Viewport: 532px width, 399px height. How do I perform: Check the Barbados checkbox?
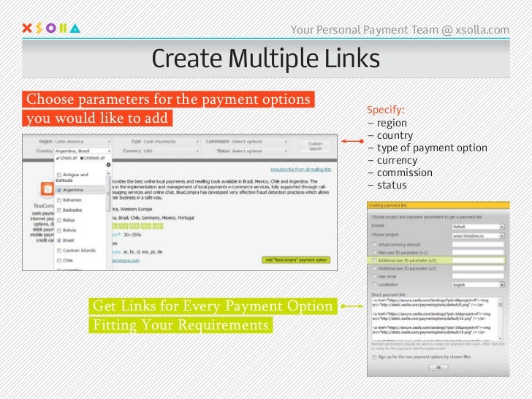click(x=59, y=210)
